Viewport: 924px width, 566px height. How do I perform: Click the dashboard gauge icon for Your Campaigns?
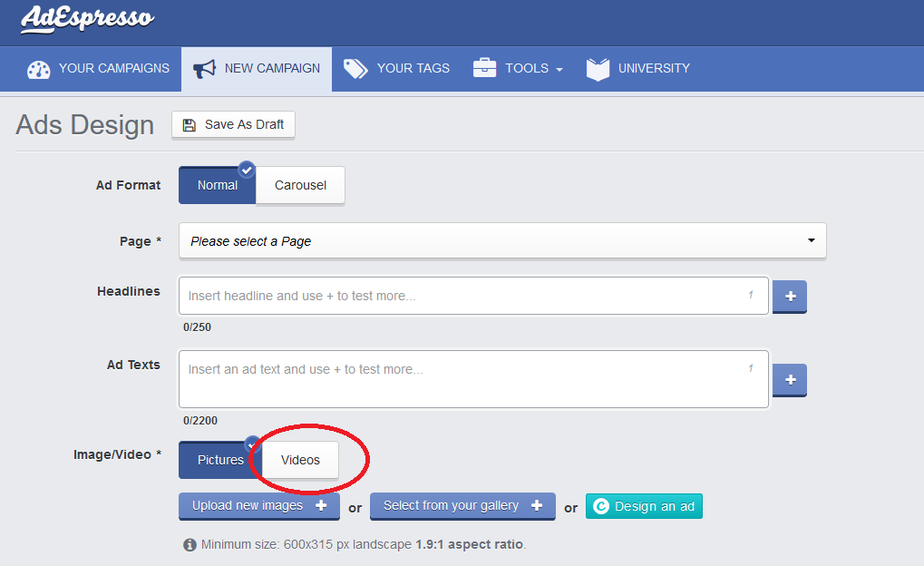(x=39, y=69)
